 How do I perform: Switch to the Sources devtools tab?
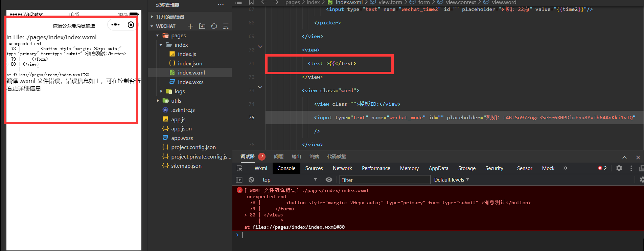pos(314,168)
